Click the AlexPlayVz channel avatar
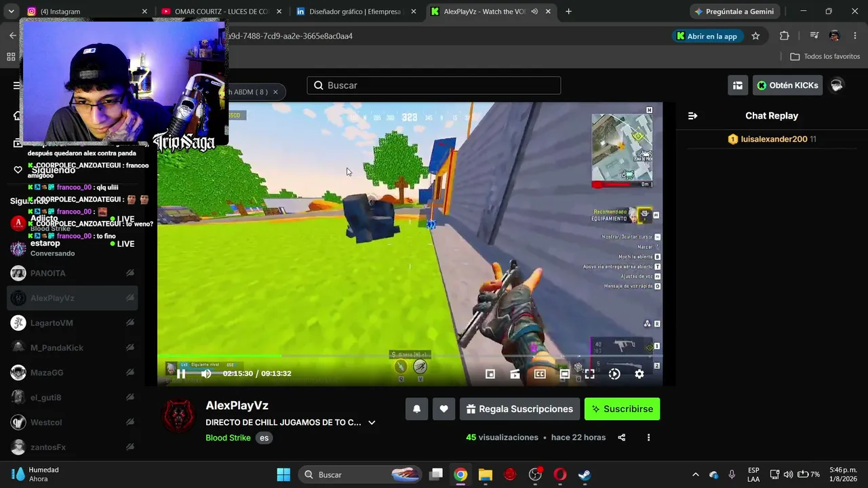The image size is (868, 488). (179, 416)
